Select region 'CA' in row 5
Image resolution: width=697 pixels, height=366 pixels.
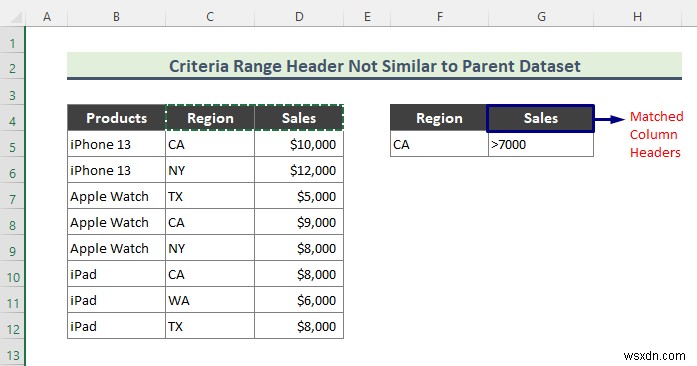[210, 144]
